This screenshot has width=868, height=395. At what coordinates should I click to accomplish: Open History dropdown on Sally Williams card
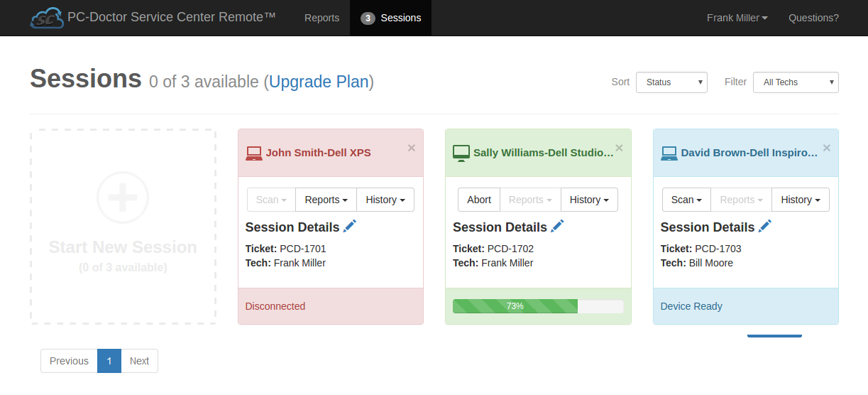pos(589,200)
